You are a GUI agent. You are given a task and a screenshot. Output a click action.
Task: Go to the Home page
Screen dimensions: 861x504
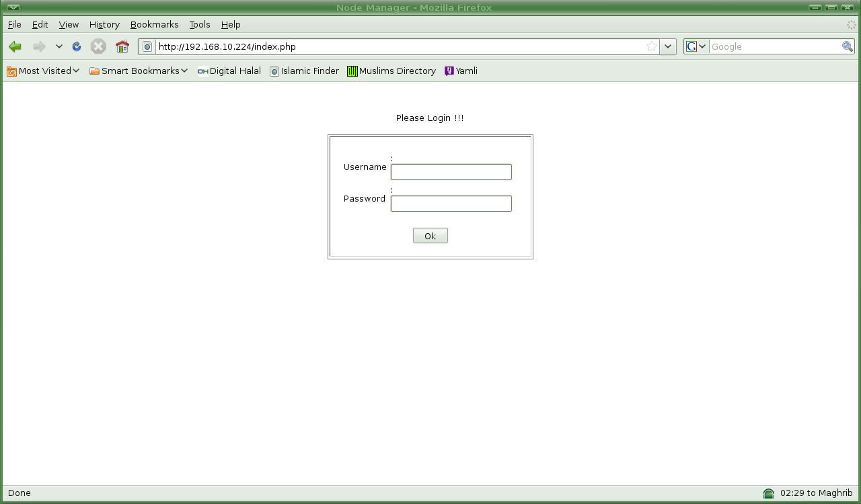(122, 46)
